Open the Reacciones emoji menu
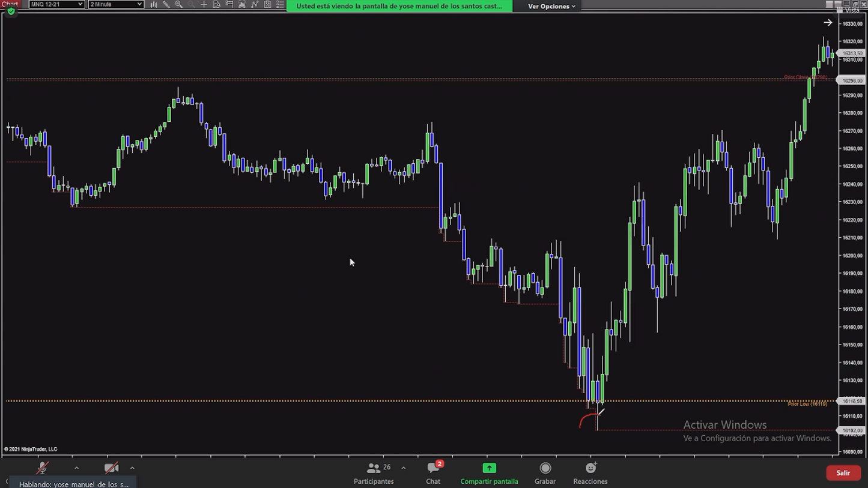Image resolution: width=868 pixels, height=488 pixels. 590,472
